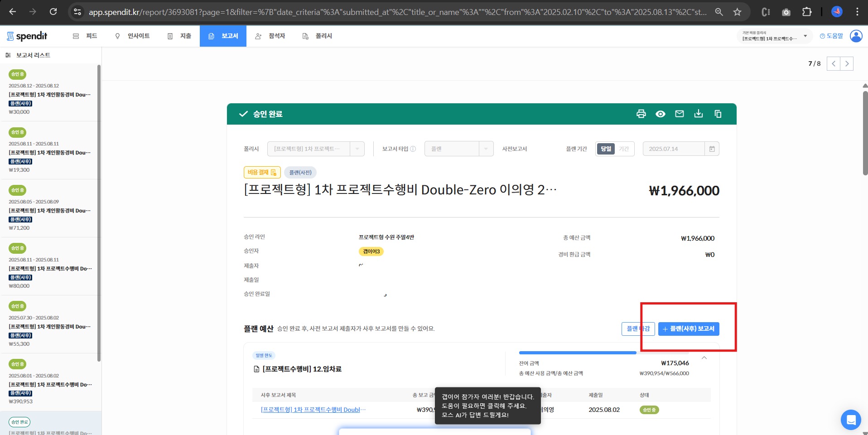Open the 피드 tab
Screen dimensions: 868x435
click(85, 36)
